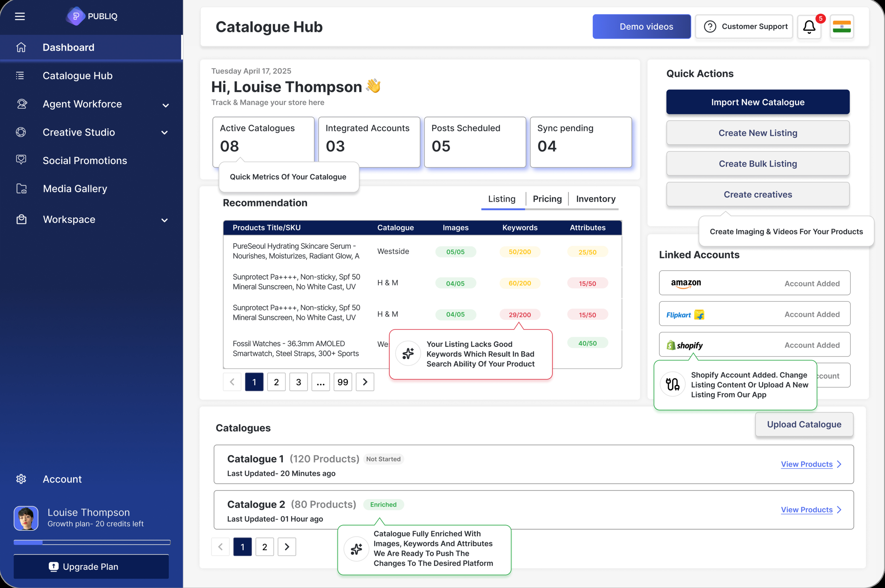Click the Workspace bag icon
This screenshot has width=885, height=588.
[21, 219]
